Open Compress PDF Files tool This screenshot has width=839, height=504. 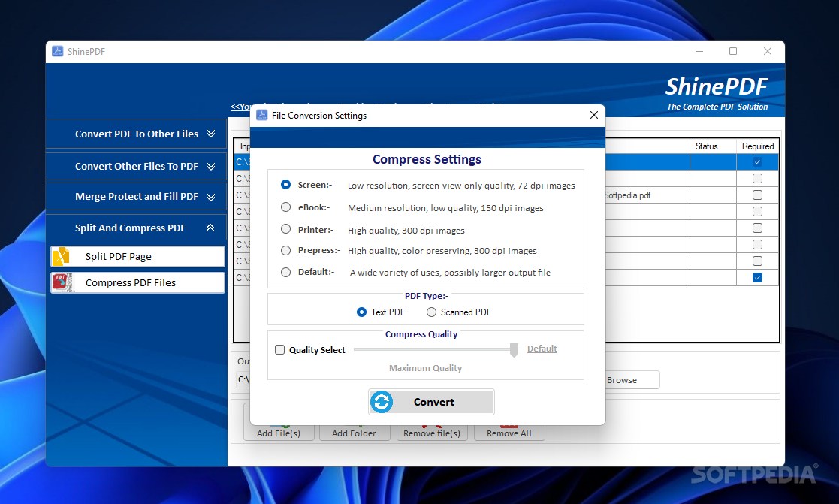pos(138,282)
